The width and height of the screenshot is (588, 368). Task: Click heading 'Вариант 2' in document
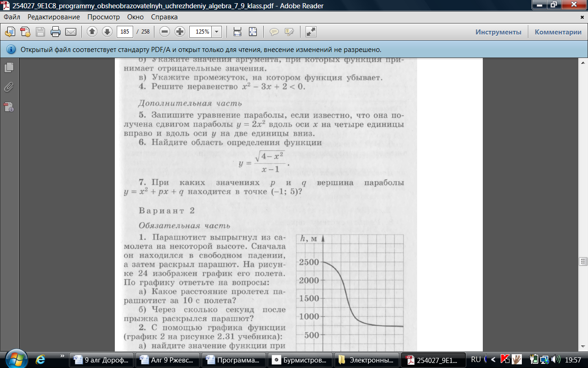(x=167, y=211)
